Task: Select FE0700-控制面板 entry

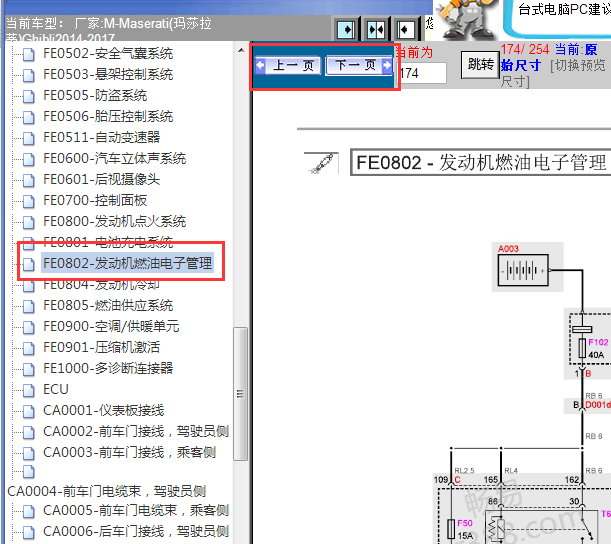Action: (95, 200)
